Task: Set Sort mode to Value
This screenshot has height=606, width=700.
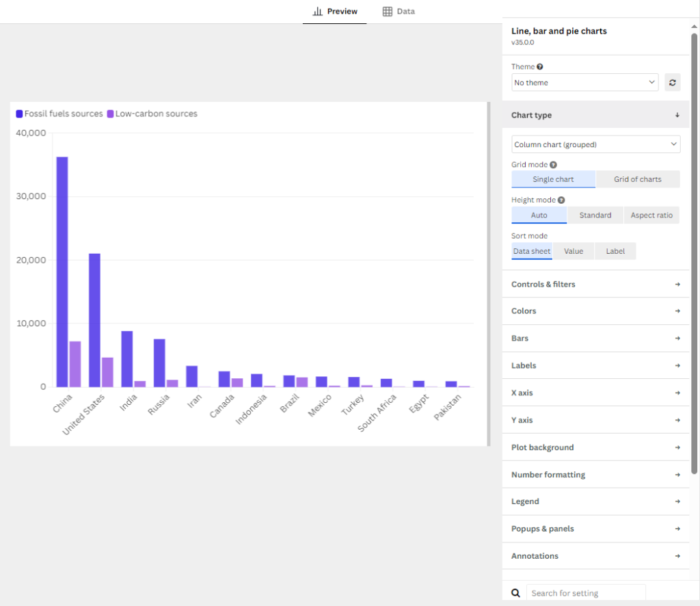Action: tap(574, 252)
